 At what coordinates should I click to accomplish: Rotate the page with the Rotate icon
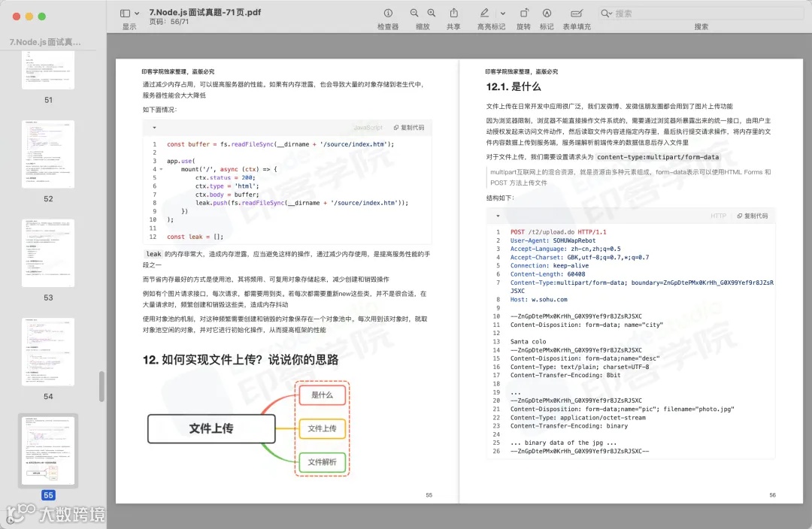click(523, 13)
